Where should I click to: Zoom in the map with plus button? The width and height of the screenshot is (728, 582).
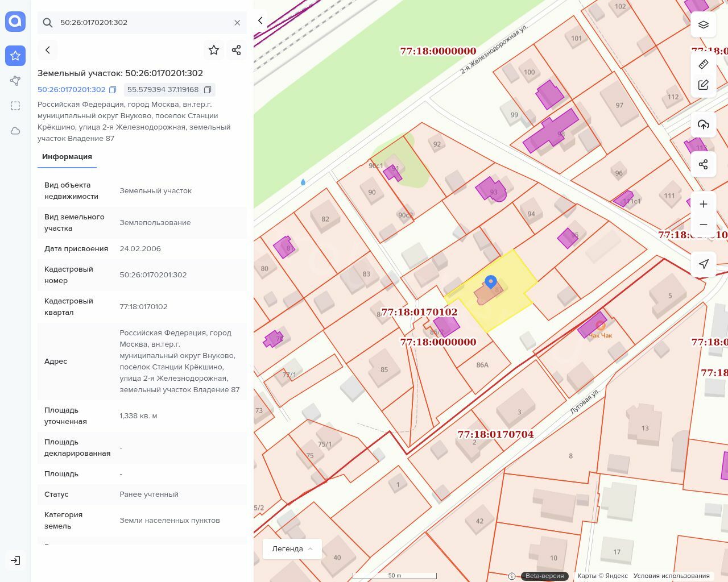click(704, 204)
